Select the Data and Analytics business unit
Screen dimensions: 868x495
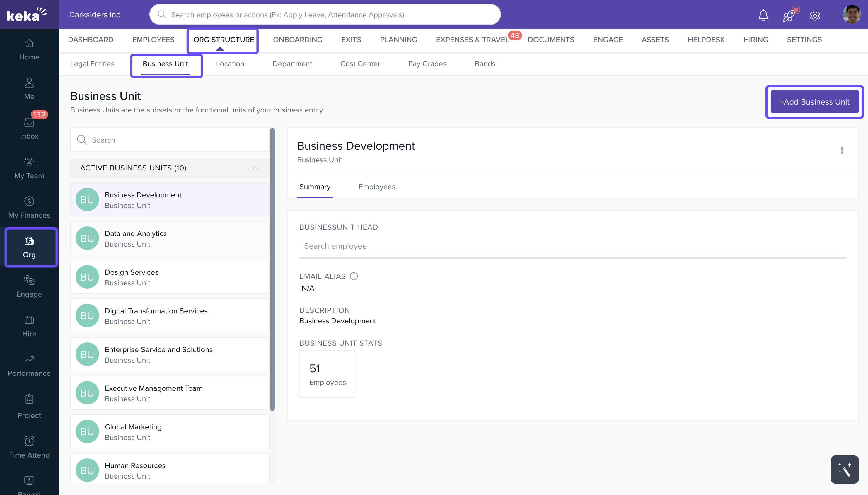click(170, 238)
